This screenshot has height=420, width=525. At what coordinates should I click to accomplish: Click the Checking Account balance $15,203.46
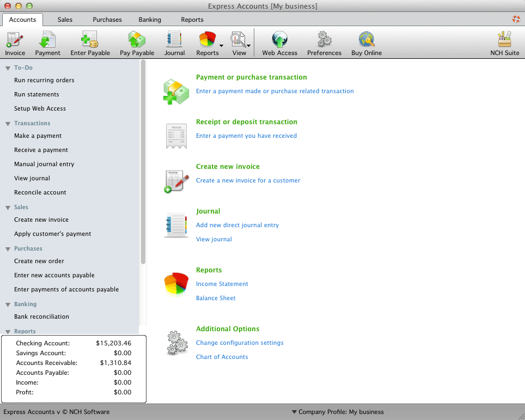pyautogui.click(x=113, y=343)
